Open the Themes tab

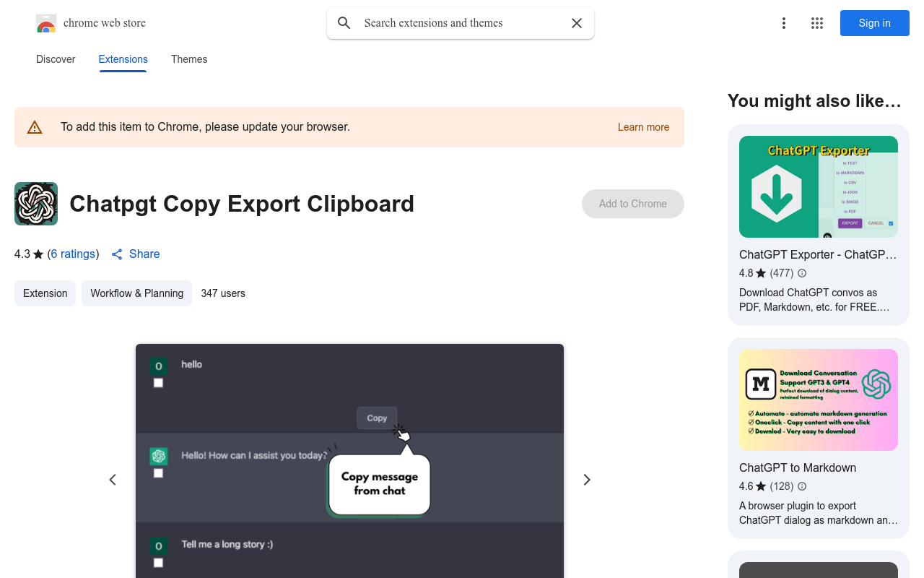pyautogui.click(x=189, y=59)
